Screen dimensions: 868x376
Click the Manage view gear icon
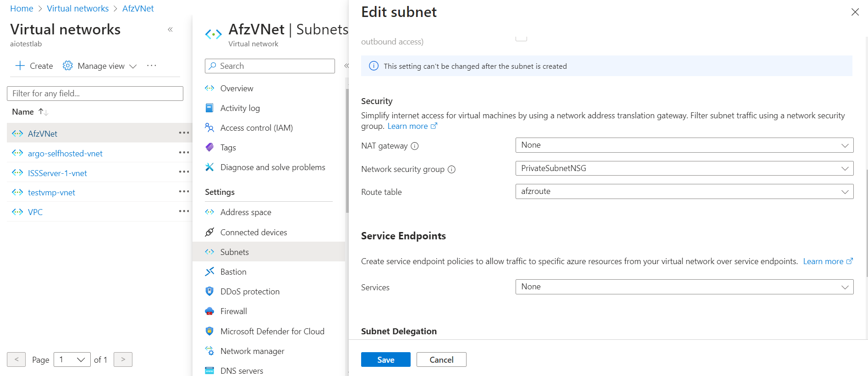(x=68, y=66)
